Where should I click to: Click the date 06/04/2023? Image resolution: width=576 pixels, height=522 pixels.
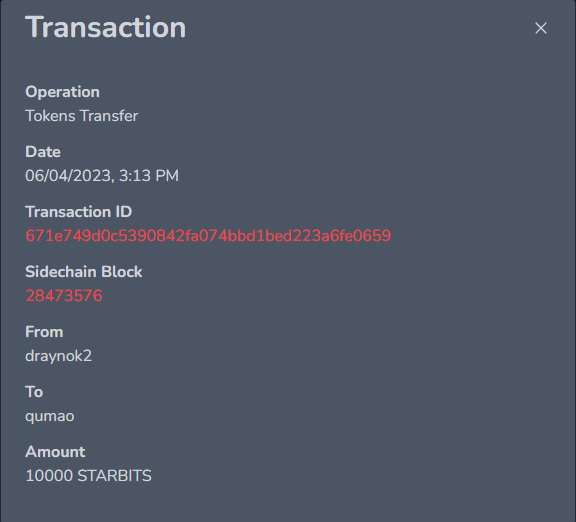69,176
